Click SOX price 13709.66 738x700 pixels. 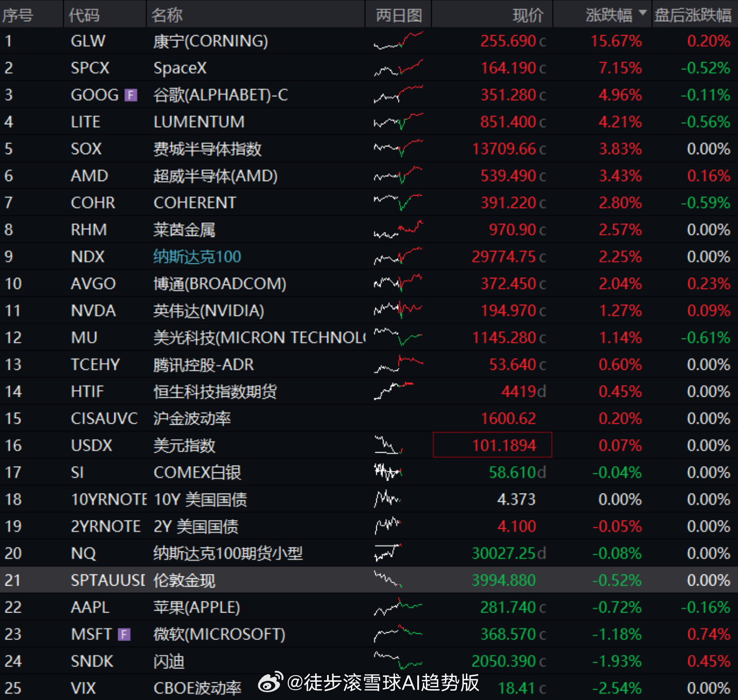click(x=504, y=149)
